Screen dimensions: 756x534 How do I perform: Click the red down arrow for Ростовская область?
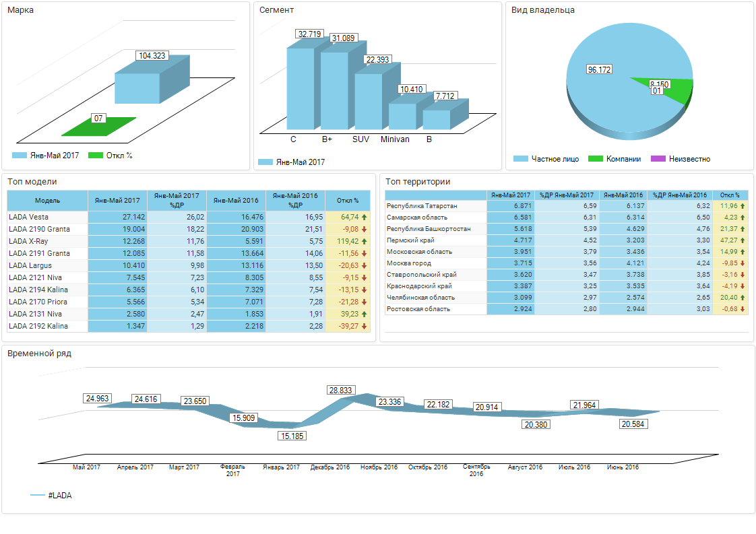point(743,309)
